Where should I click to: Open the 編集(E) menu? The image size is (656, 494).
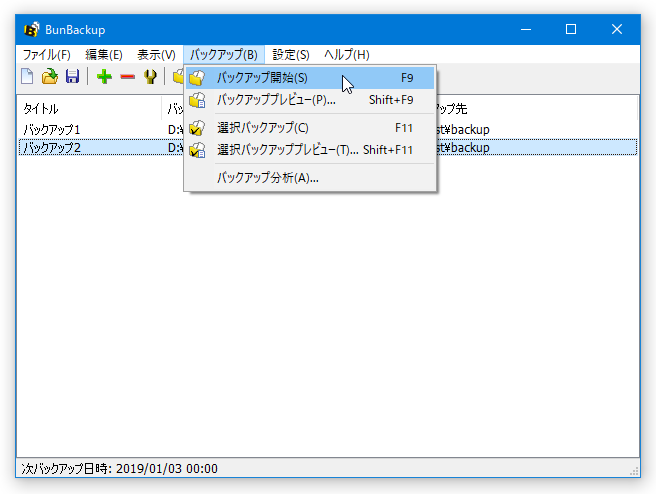click(x=104, y=55)
